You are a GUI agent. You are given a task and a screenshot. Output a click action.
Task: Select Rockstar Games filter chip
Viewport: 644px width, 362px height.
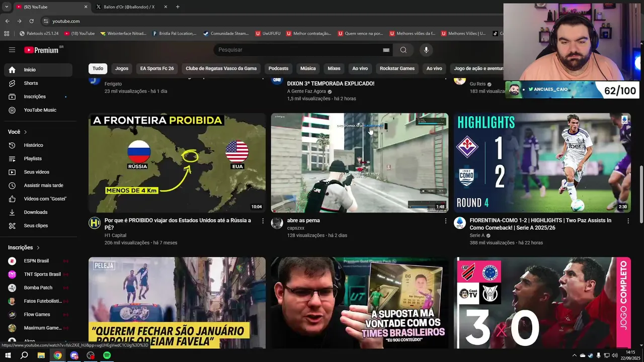397,68
